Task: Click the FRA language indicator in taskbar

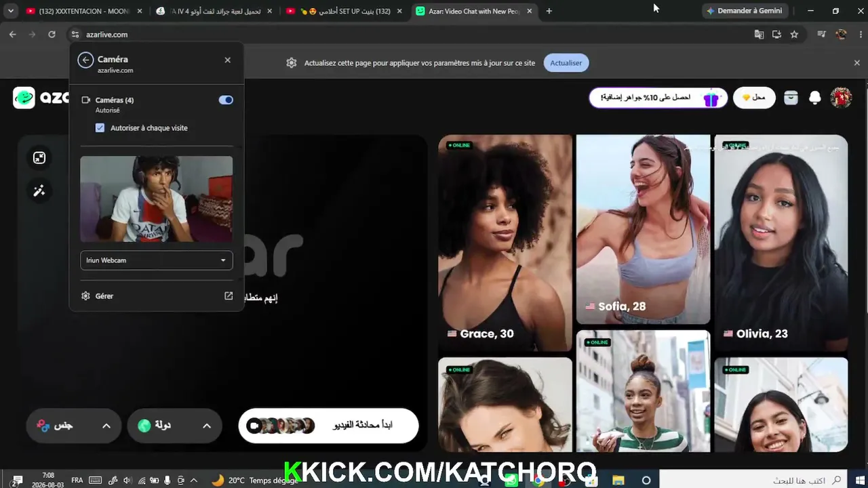Action: tap(77, 480)
